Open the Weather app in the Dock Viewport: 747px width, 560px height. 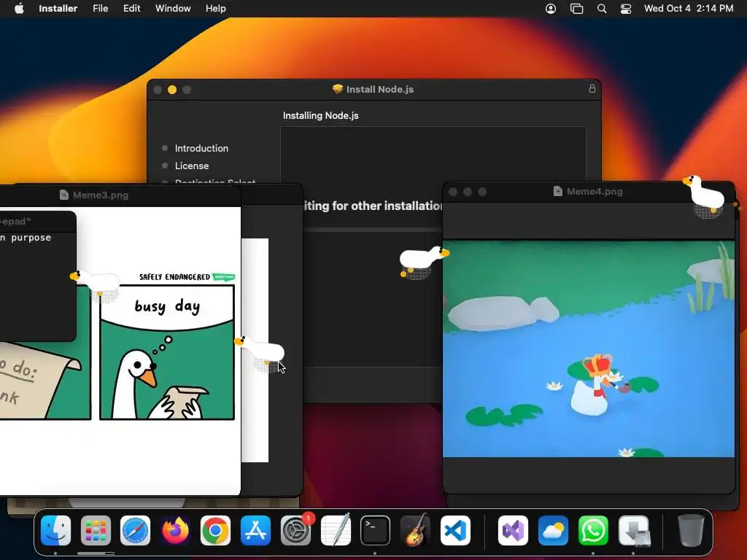[553, 531]
